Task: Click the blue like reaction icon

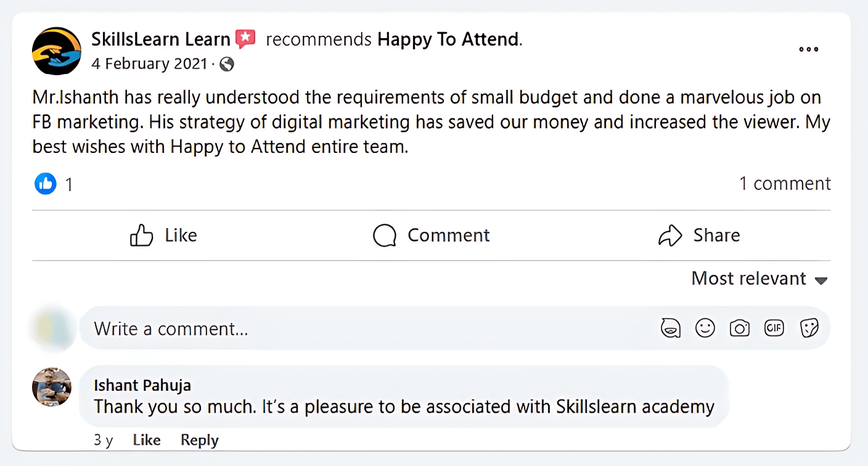Action: (46, 184)
